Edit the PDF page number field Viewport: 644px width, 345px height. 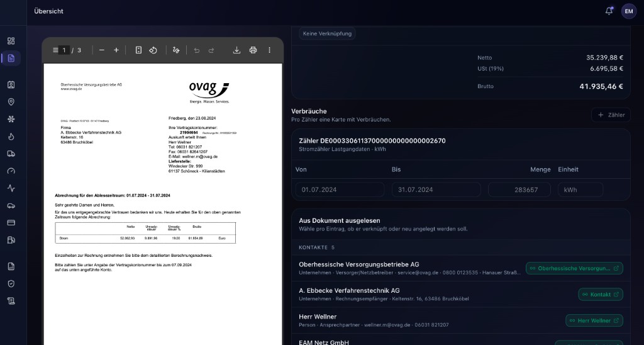(x=64, y=50)
